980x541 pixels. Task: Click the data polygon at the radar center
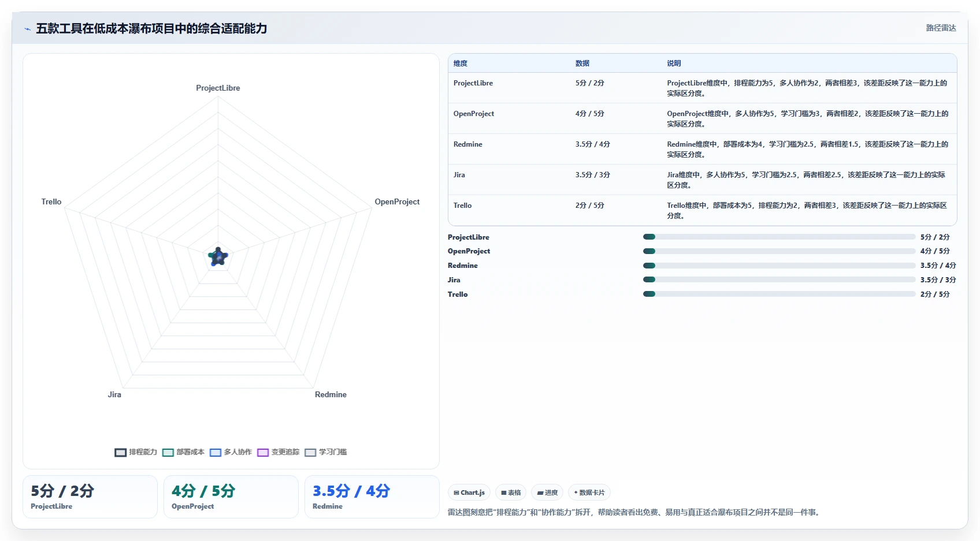[218, 257]
